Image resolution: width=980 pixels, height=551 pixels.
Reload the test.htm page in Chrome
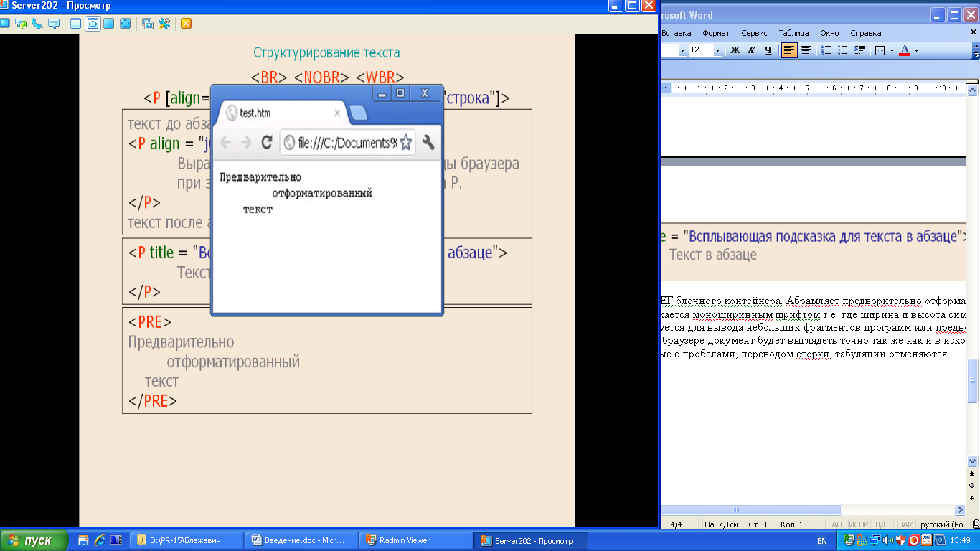click(x=267, y=142)
